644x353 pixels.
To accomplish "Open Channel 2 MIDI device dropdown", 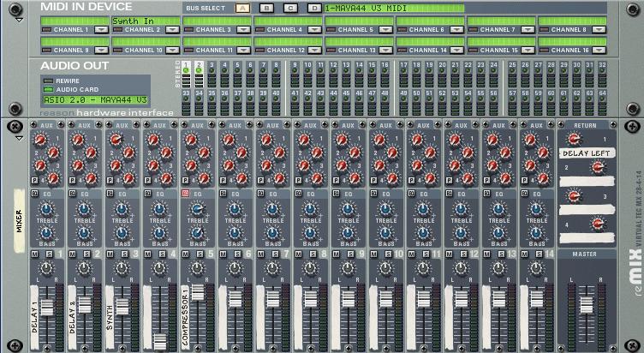I will pyautogui.click(x=172, y=30).
